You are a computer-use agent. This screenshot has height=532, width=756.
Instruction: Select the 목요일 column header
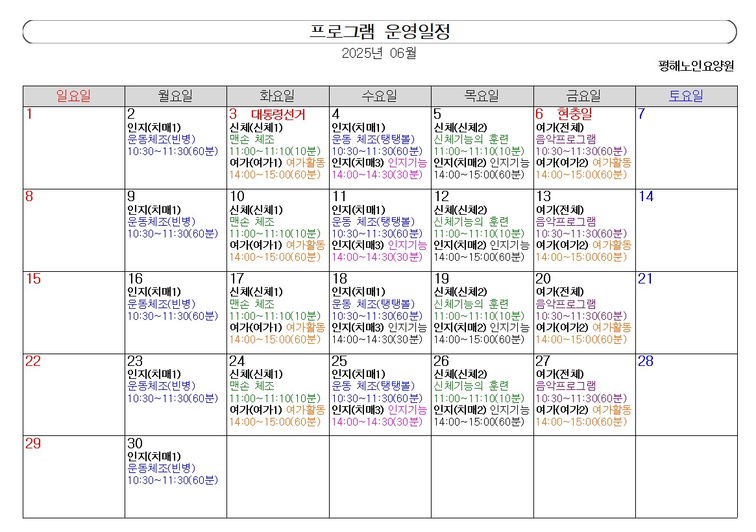tap(482, 96)
